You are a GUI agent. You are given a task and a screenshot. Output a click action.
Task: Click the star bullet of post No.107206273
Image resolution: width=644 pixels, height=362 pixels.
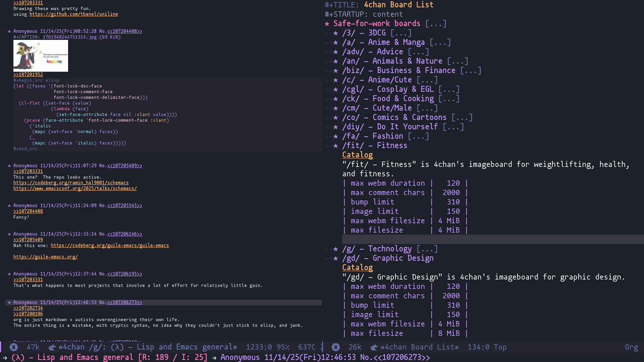[9, 302]
